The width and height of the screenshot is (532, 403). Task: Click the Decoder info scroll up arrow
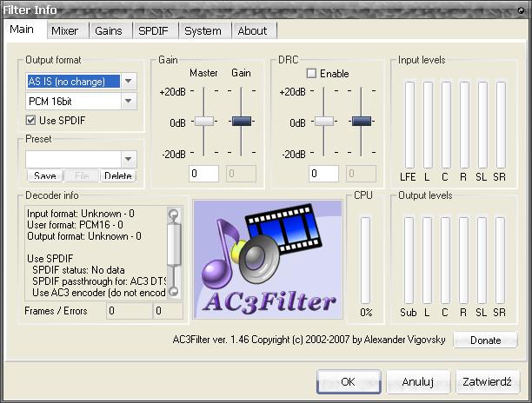(174, 214)
